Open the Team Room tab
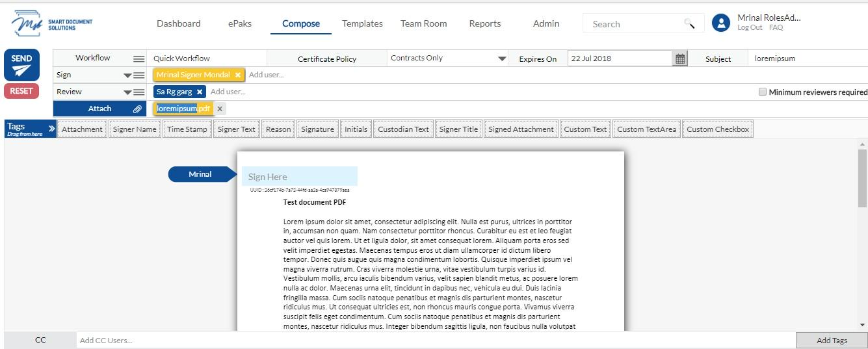 (x=423, y=23)
